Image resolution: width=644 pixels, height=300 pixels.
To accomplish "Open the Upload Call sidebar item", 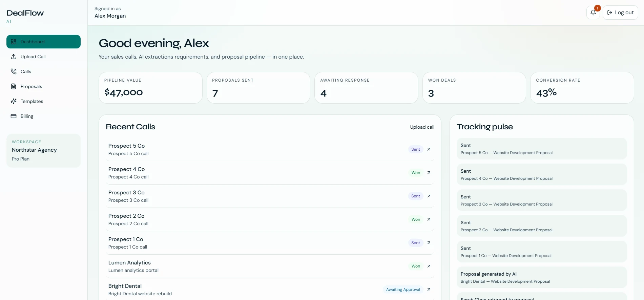I will click(x=43, y=57).
